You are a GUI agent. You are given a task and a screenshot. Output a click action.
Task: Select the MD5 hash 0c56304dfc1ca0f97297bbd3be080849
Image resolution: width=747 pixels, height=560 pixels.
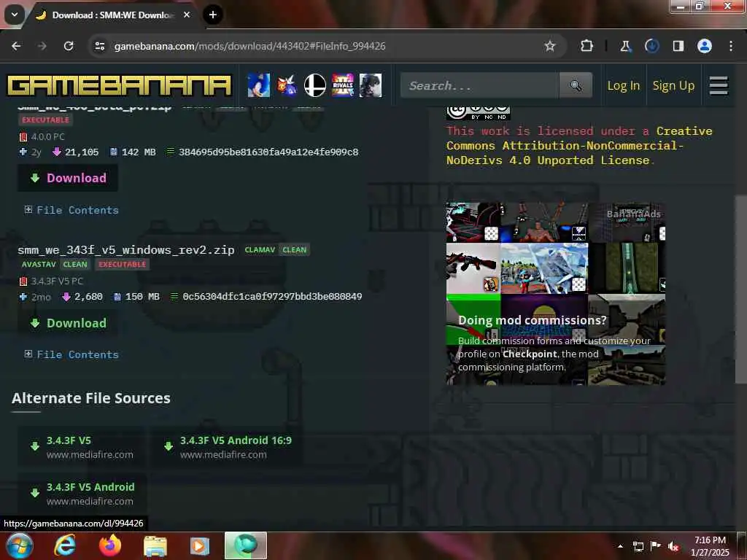pos(272,297)
